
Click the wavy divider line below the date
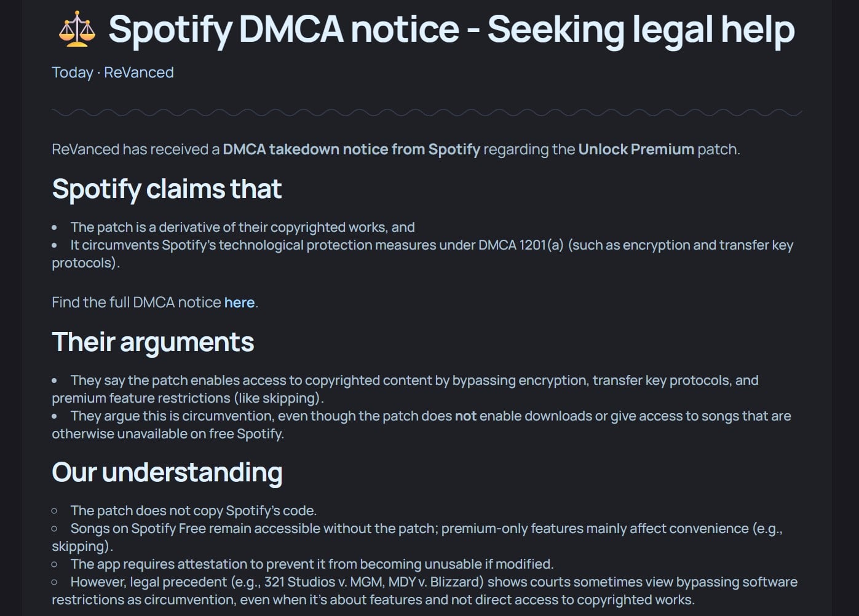click(427, 113)
